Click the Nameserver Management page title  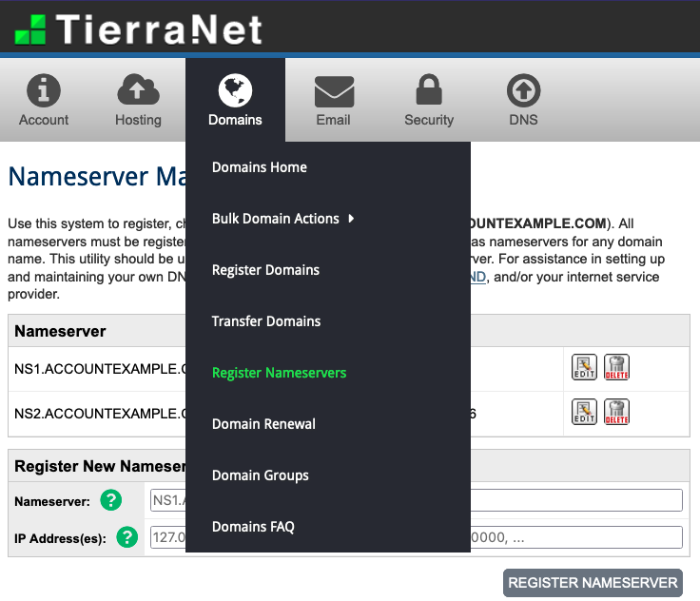(97, 176)
